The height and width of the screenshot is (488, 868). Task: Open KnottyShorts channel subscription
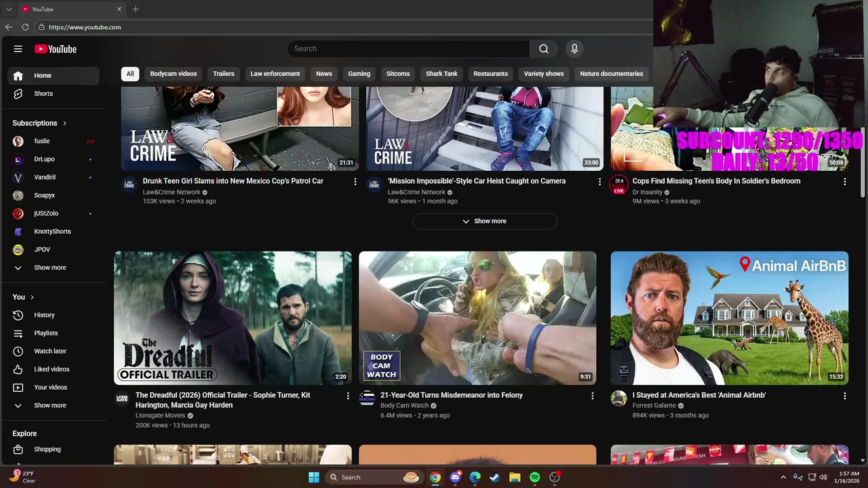[54, 232]
